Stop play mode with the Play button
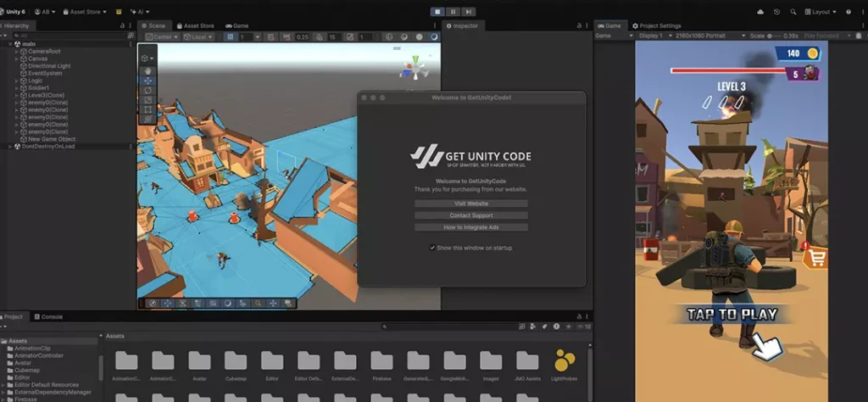 (x=437, y=12)
